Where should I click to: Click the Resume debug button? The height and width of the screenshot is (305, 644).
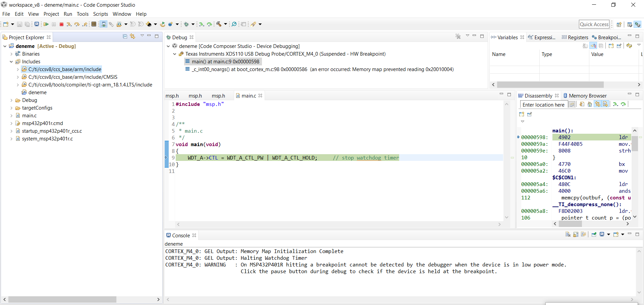[x=46, y=24]
